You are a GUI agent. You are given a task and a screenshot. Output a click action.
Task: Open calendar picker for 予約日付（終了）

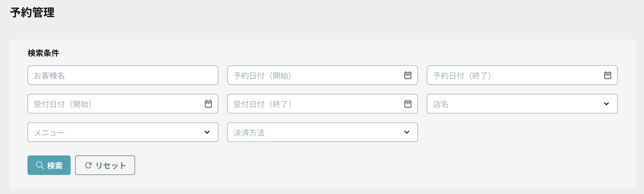(x=608, y=75)
